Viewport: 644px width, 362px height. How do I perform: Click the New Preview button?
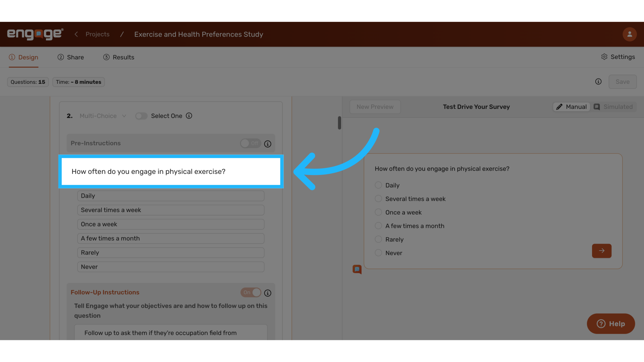tap(375, 107)
